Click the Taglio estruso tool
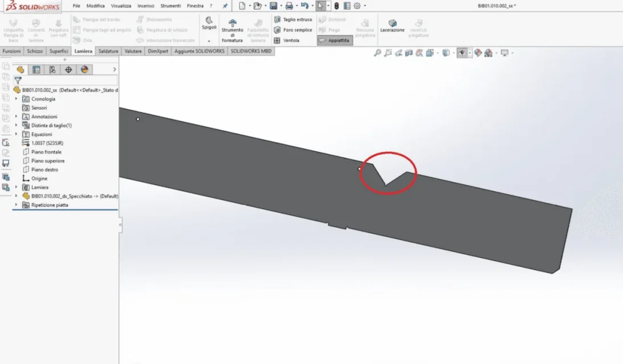The width and height of the screenshot is (623, 364). pyautogui.click(x=293, y=19)
